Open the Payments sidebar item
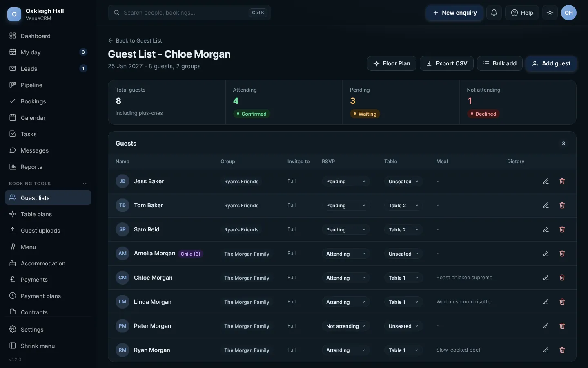588x368 pixels. point(48,280)
